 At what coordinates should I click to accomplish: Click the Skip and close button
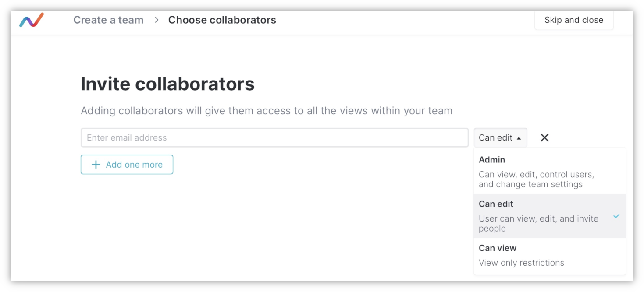pos(573,20)
